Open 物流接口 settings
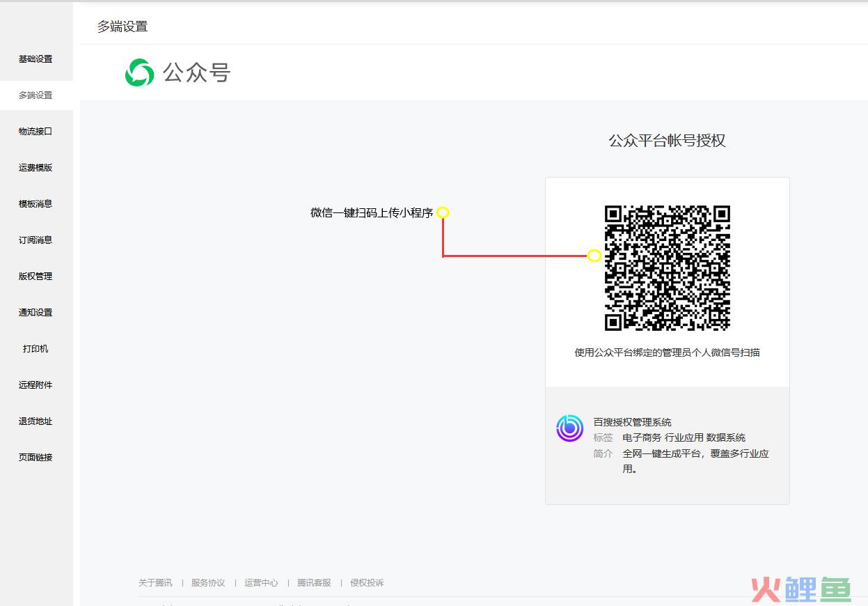The height and width of the screenshot is (606, 868). point(35,131)
